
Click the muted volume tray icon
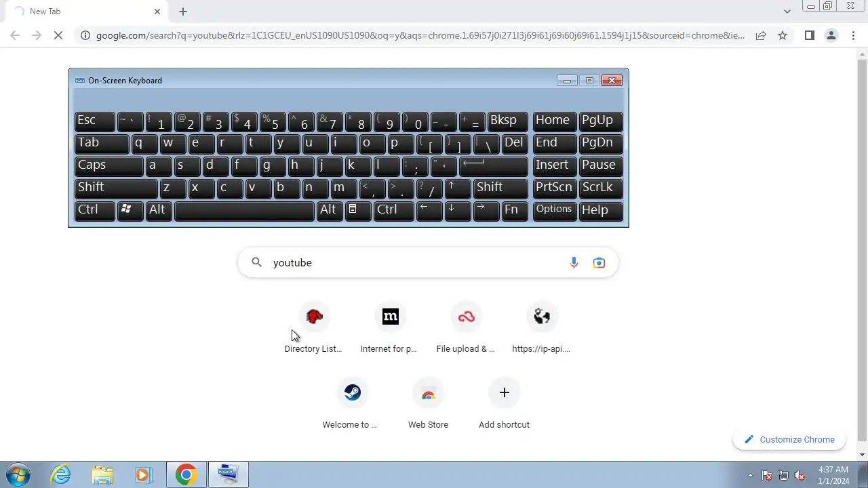(800, 475)
